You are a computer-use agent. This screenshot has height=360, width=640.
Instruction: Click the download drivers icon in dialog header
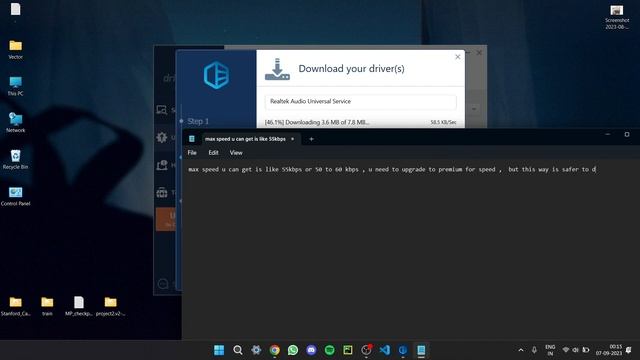(277, 69)
